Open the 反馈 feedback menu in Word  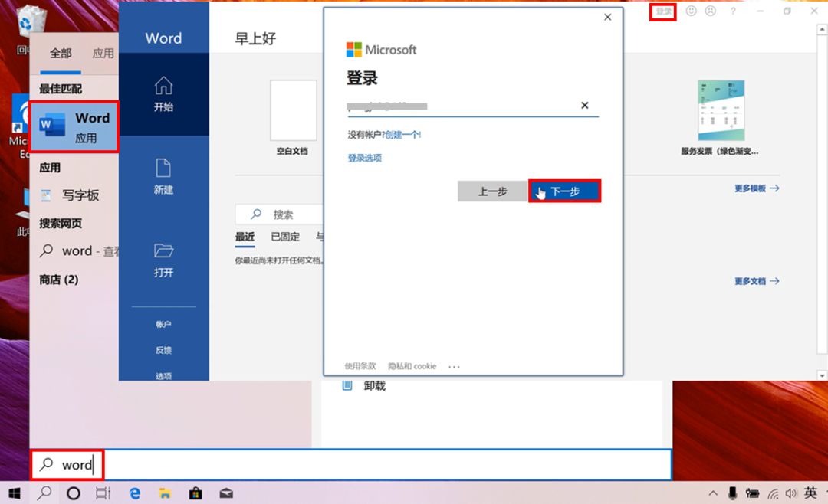click(163, 350)
